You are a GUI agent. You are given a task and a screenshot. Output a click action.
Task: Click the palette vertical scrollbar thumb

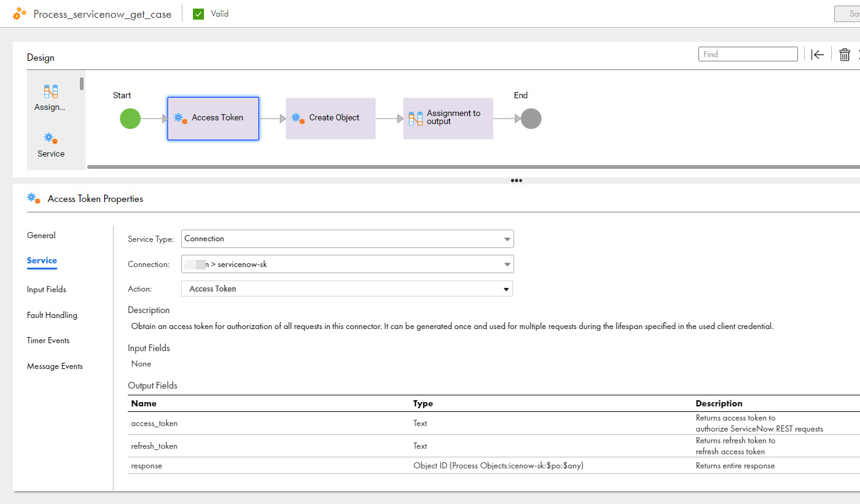tap(82, 84)
